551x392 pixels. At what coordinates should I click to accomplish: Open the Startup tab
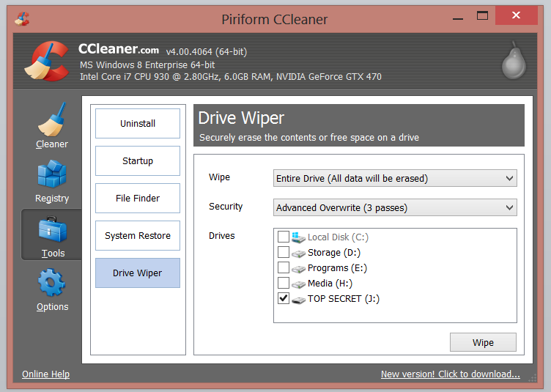coord(138,161)
